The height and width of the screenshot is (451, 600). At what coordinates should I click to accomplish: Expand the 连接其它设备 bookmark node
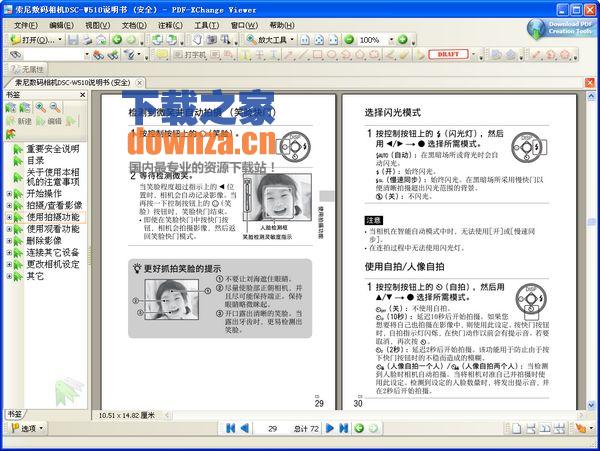pos(9,253)
